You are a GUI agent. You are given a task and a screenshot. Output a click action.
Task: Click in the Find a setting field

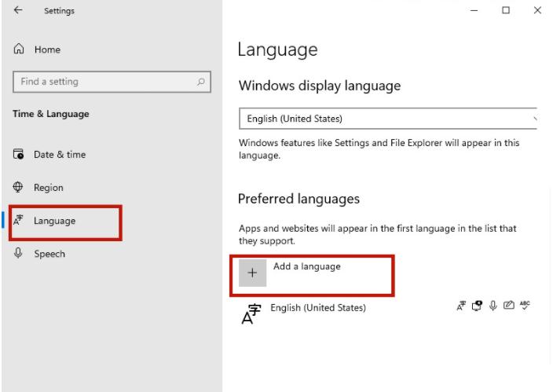click(112, 82)
